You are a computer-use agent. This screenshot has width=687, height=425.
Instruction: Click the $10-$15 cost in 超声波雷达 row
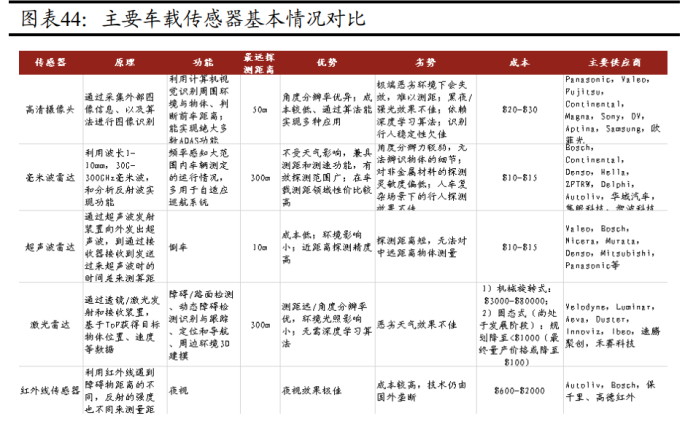pyautogui.click(x=520, y=247)
